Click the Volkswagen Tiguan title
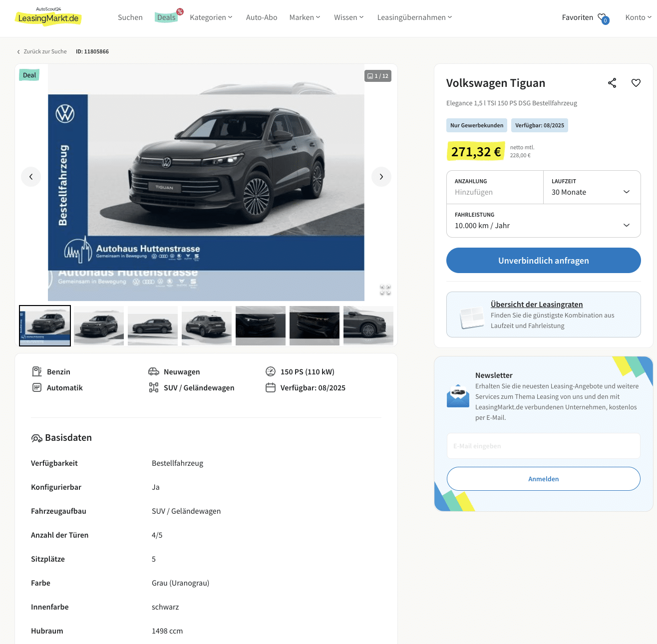The width and height of the screenshot is (657, 644). (x=496, y=83)
